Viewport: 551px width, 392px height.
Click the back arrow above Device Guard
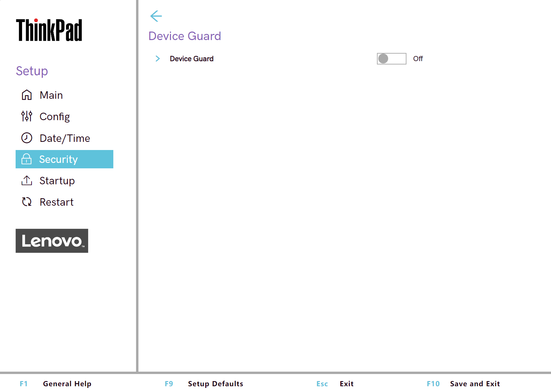pyautogui.click(x=156, y=16)
